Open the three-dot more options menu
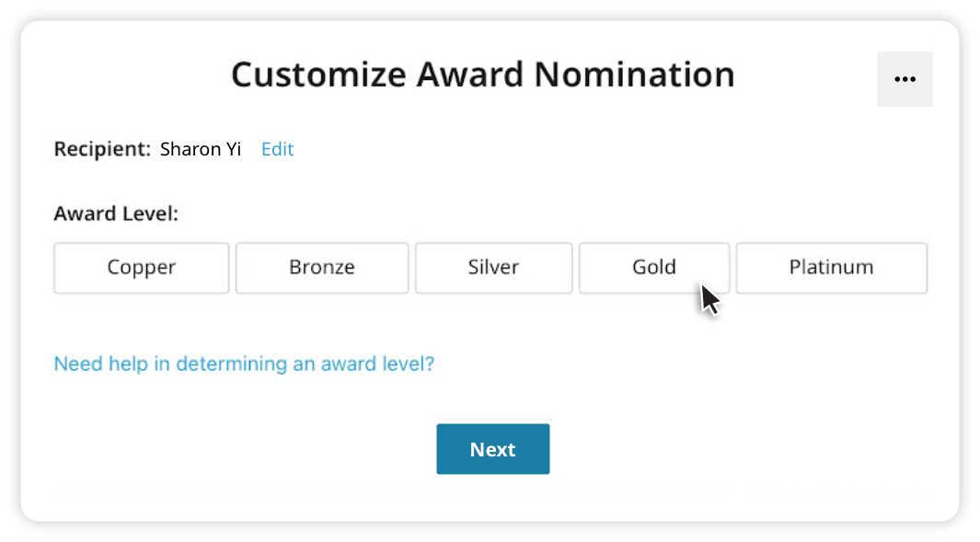 (905, 79)
